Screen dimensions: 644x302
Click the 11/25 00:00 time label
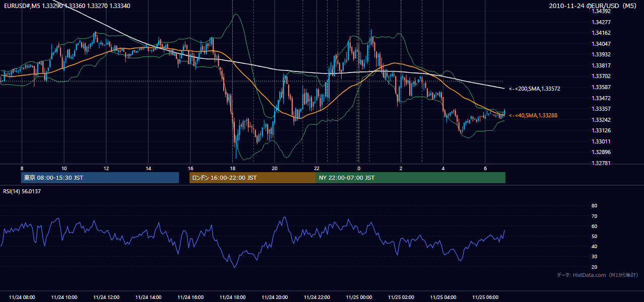click(359, 297)
